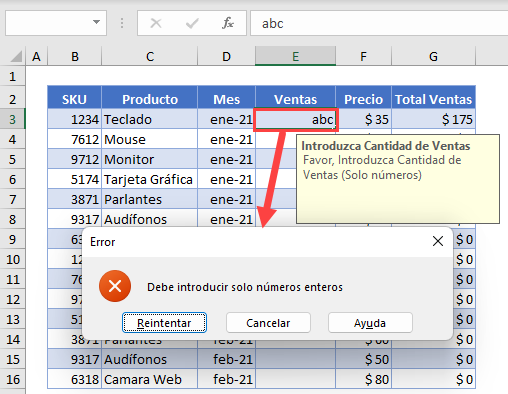Click the select-all triangle corner of the sheet
Image resolution: width=508 pixels, height=394 pixels.
point(16,56)
